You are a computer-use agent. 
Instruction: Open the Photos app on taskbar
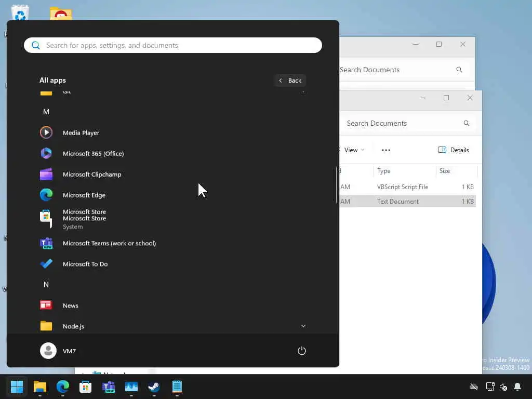pos(131,387)
